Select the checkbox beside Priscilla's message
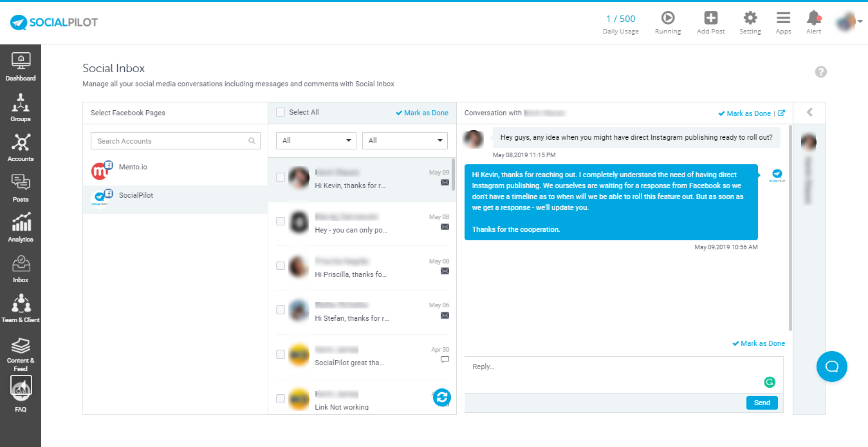Image resolution: width=868 pixels, height=447 pixels. [x=280, y=265]
